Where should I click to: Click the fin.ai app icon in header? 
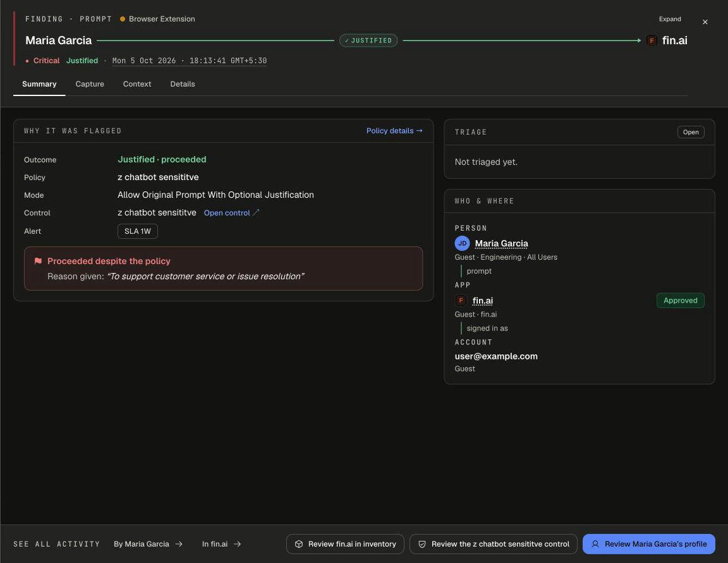click(652, 40)
